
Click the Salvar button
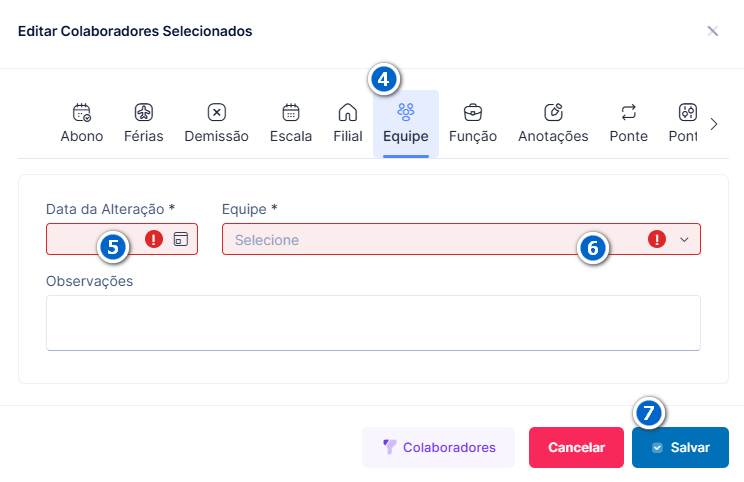(680, 447)
